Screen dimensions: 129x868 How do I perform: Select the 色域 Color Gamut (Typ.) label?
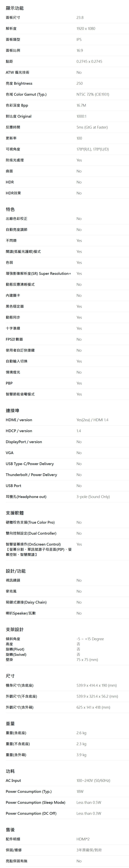point(26,94)
